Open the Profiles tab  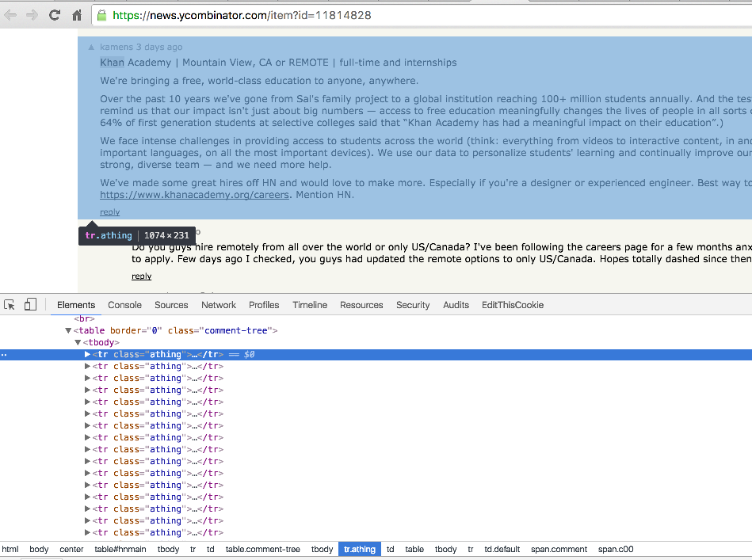coord(264,305)
